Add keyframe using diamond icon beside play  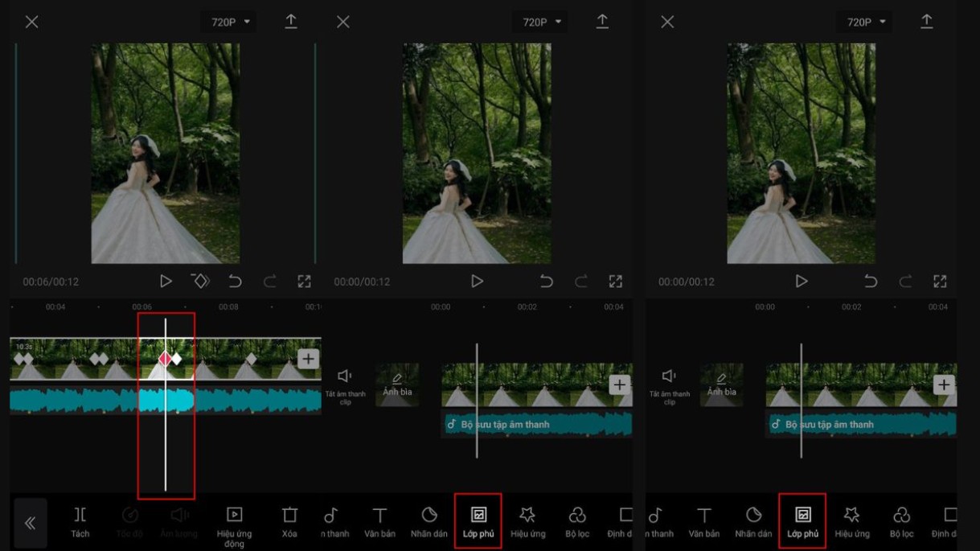[200, 281]
